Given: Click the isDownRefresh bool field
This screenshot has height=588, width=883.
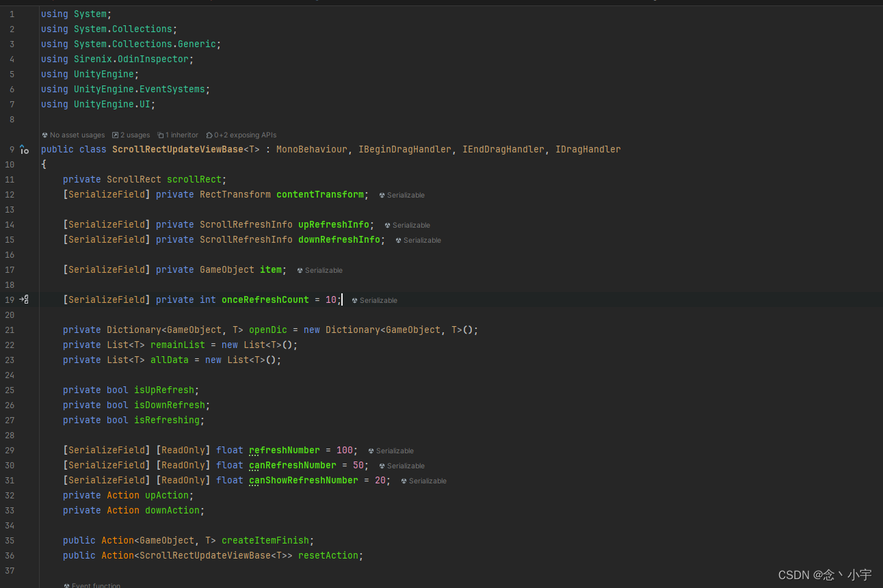Looking at the screenshot, I should (170, 405).
